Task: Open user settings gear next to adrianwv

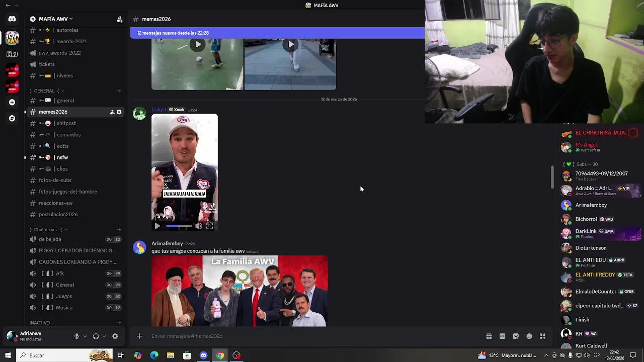Action: click(115, 336)
